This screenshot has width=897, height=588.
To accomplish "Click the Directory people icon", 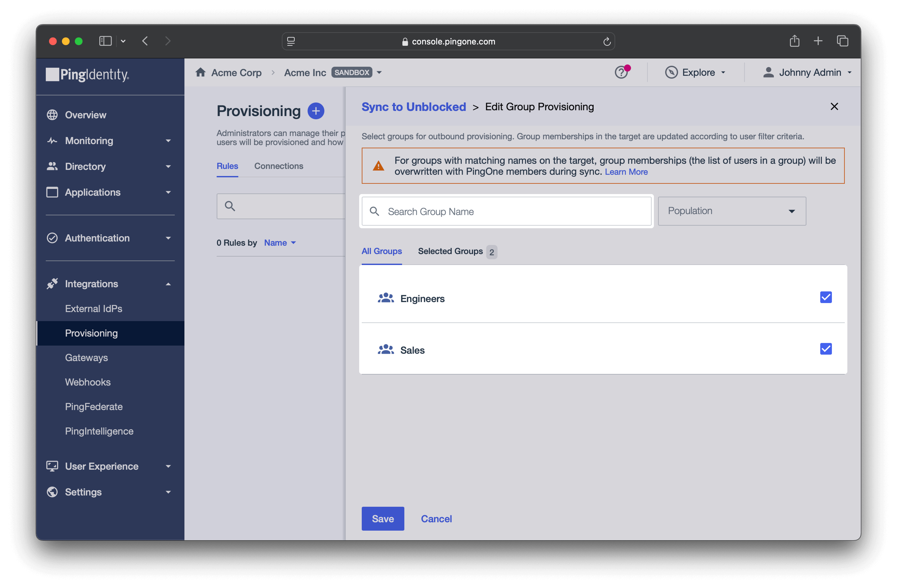I will [x=52, y=166].
